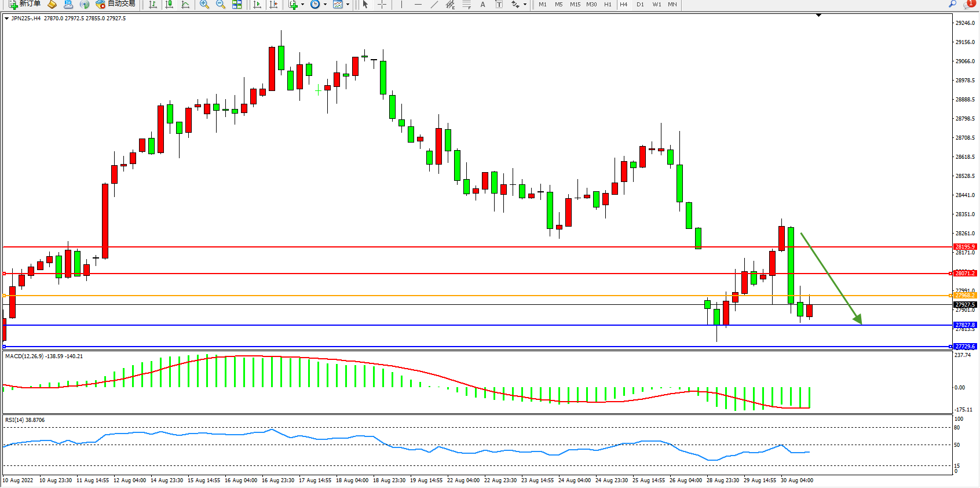The width and height of the screenshot is (980, 488).
Task: Open search with the magnifier icon
Action: [952, 4]
